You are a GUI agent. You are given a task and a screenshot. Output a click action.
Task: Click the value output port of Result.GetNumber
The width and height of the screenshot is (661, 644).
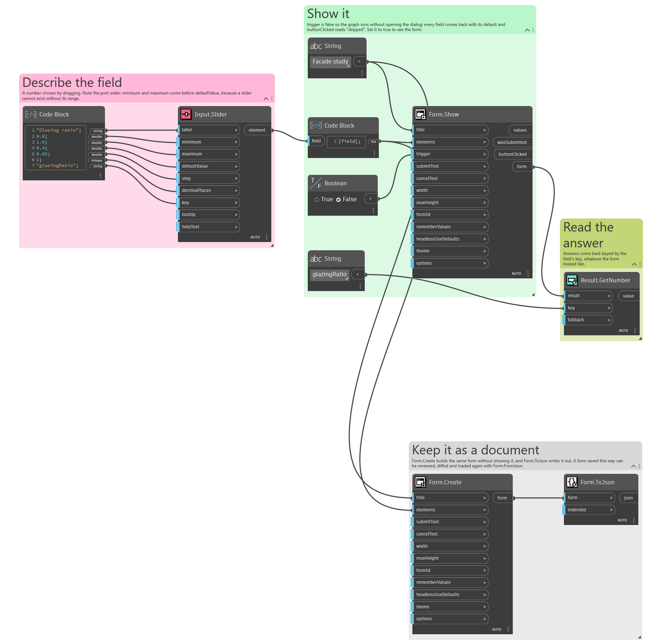[x=629, y=296]
